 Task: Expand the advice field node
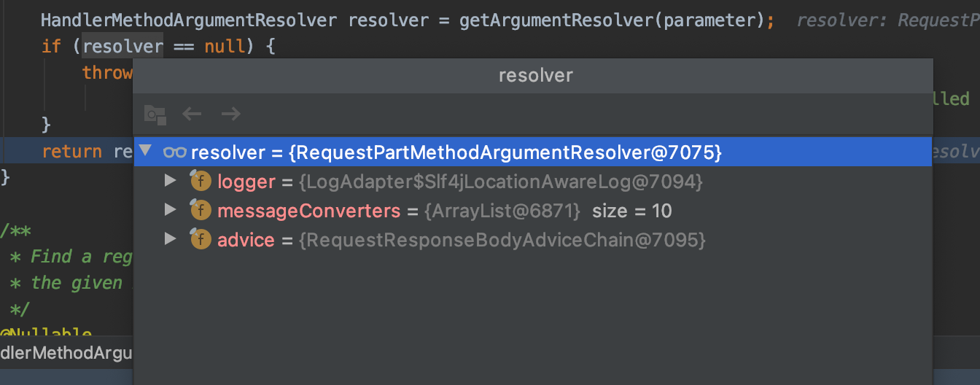(171, 239)
